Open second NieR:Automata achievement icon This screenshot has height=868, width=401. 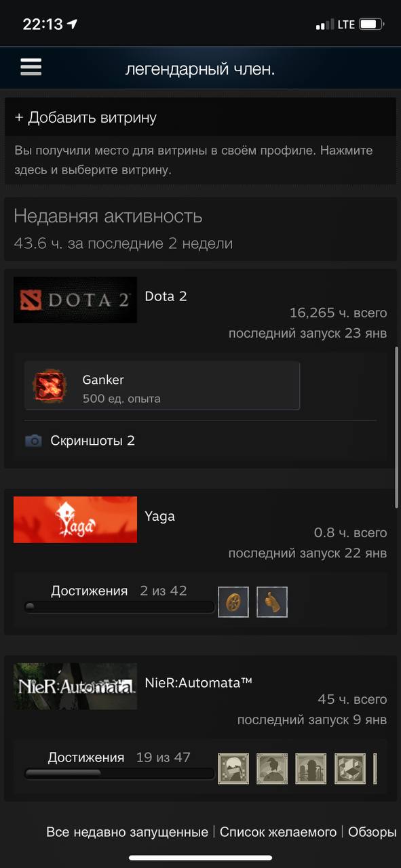(272, 768)
